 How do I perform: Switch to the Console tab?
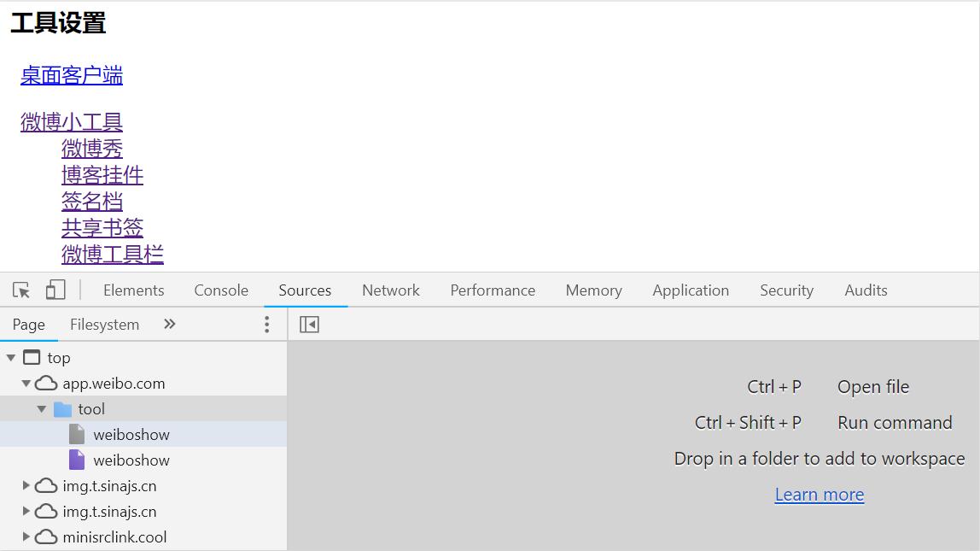coord(221,290)
